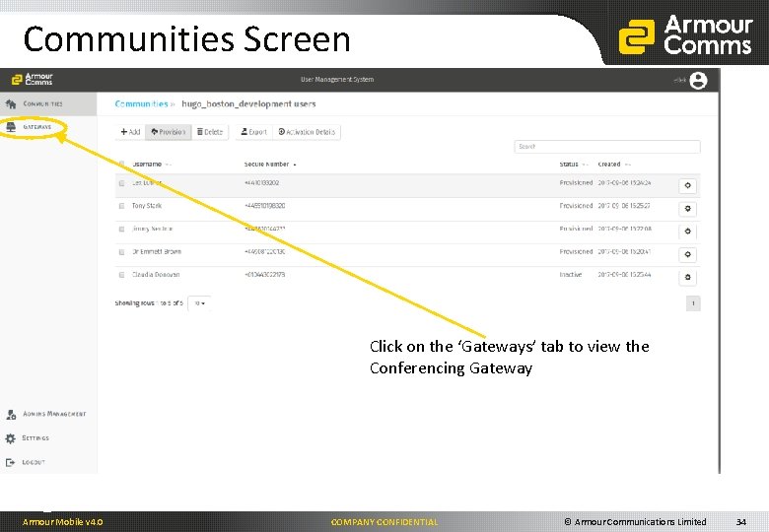Follow the Communities breadcrumb link
Screen dimensions: 769x532
[x=141, y=103]
